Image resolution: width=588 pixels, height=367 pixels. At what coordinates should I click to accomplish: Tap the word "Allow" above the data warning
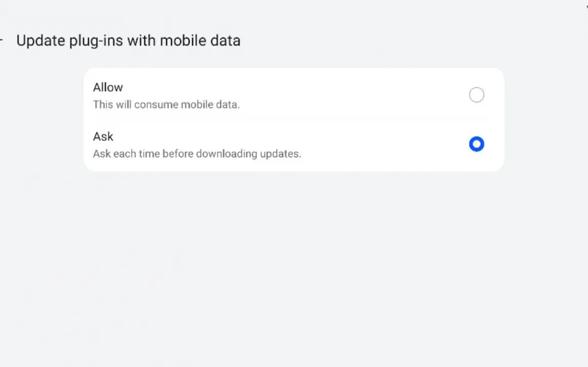[108, 87]
